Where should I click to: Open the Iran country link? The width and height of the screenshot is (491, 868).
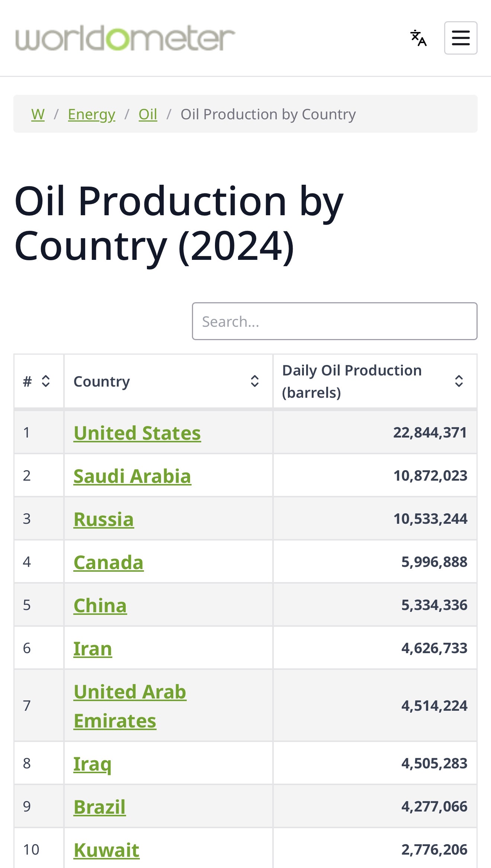[x=93, y=648]
